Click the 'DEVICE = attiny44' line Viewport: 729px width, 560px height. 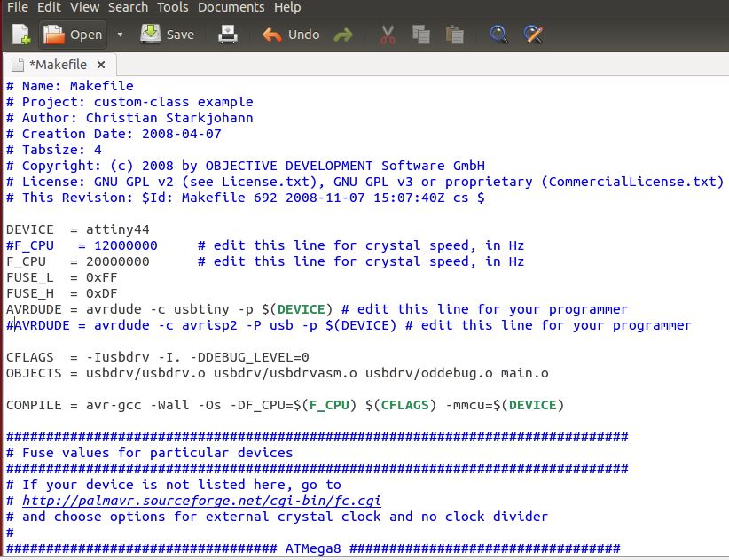coord(78,229)
